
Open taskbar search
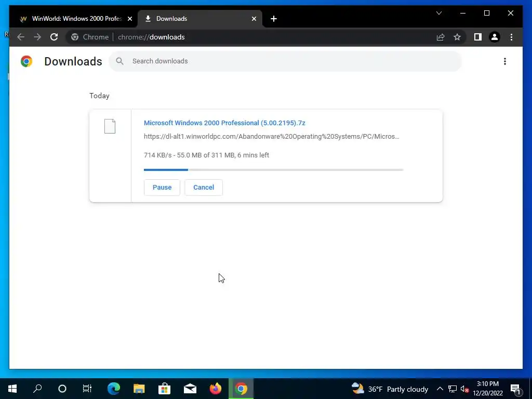[37, 389]
